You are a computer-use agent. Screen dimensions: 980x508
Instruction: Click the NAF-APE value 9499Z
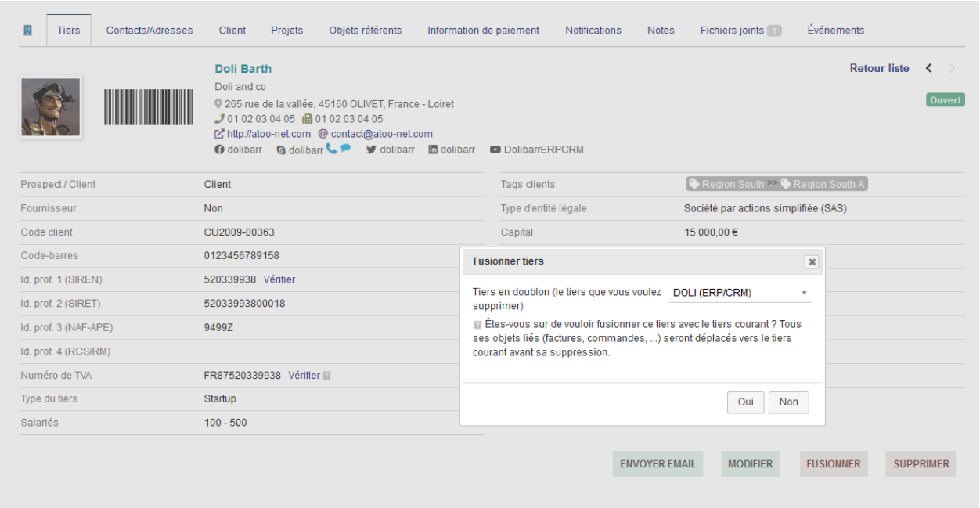(x=218, y=328)
